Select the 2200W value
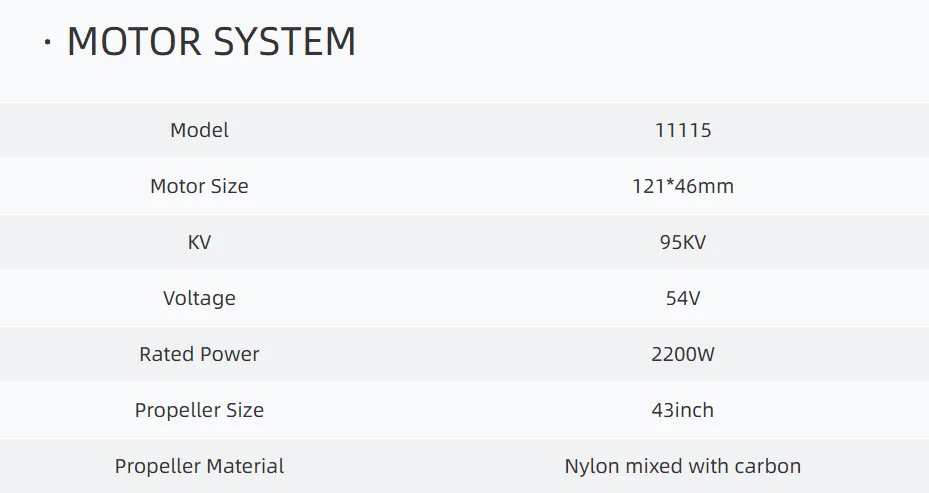Screen dimensions: 929x493 click(x=683, y=354)
